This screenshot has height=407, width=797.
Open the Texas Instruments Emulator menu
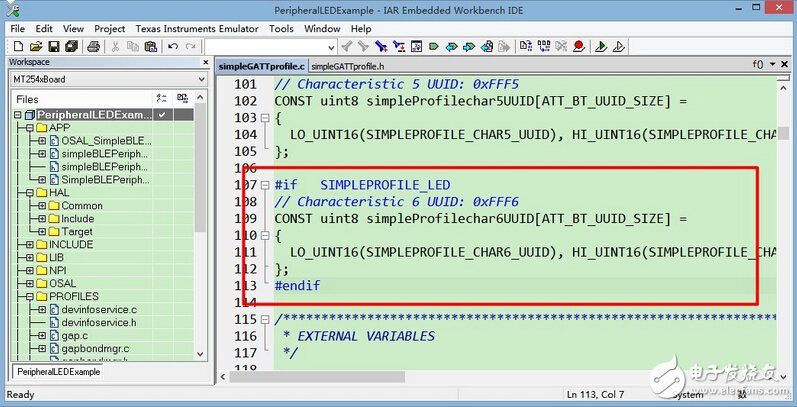point(197,28)
